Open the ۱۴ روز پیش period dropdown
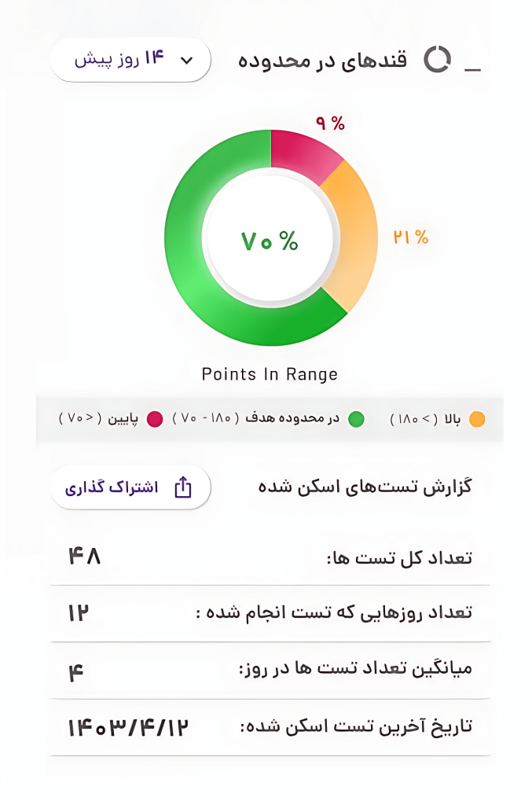532x805 pixels. 130,60
